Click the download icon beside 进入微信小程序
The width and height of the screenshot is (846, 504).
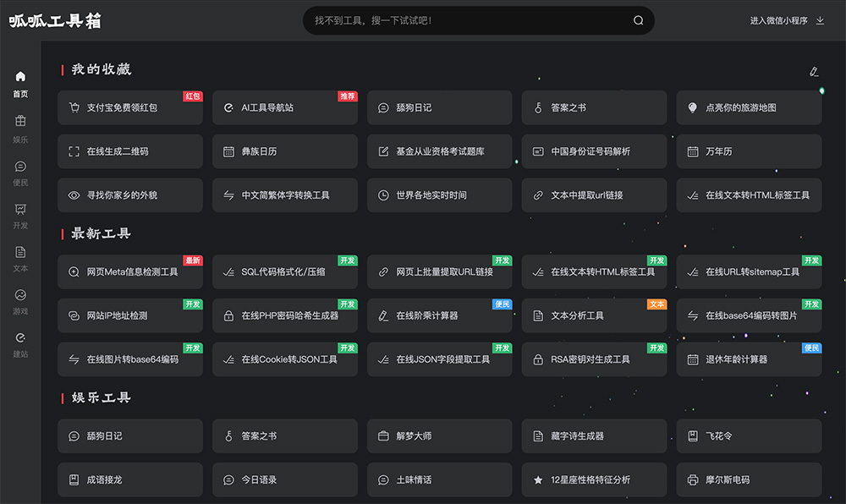point(820,20)
